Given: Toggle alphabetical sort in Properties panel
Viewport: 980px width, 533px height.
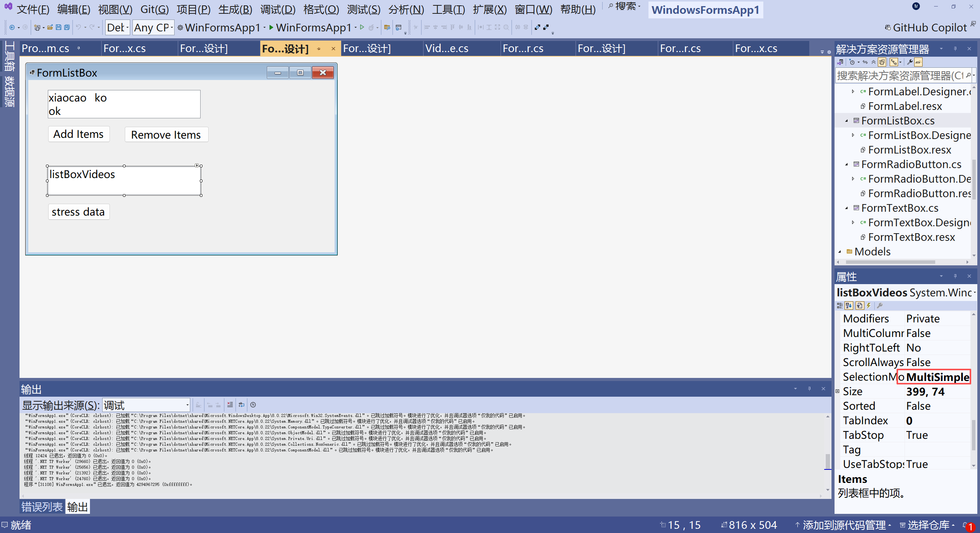Looking at the screenshot, I should [849, 306].
